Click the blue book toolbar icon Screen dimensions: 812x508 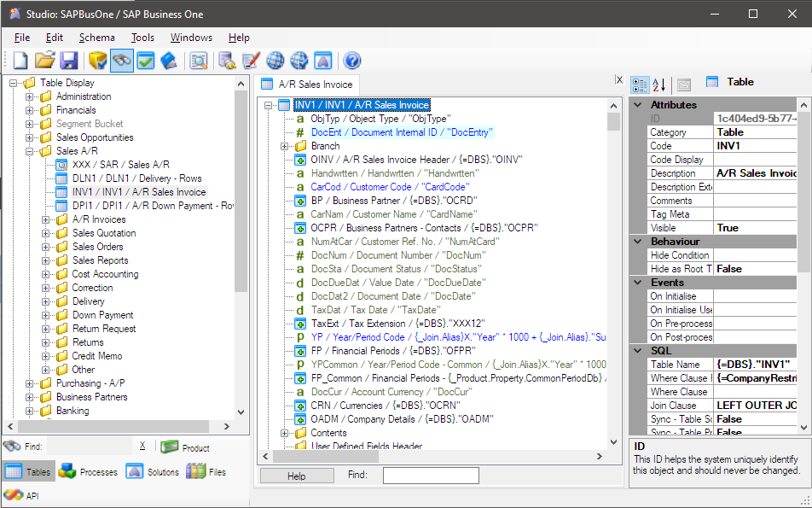pyautogui.click(x=169, y=61)
